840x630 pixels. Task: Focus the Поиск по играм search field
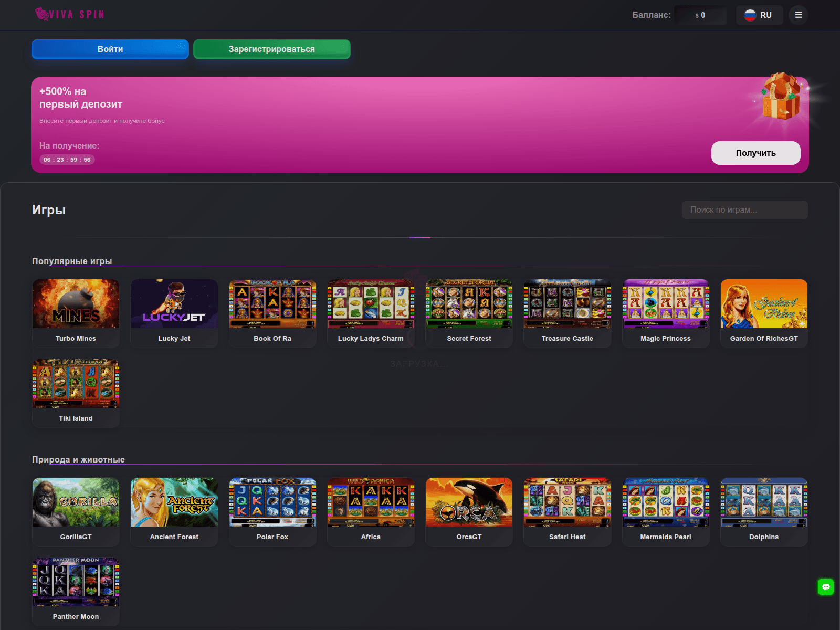(x=745, y=210)
